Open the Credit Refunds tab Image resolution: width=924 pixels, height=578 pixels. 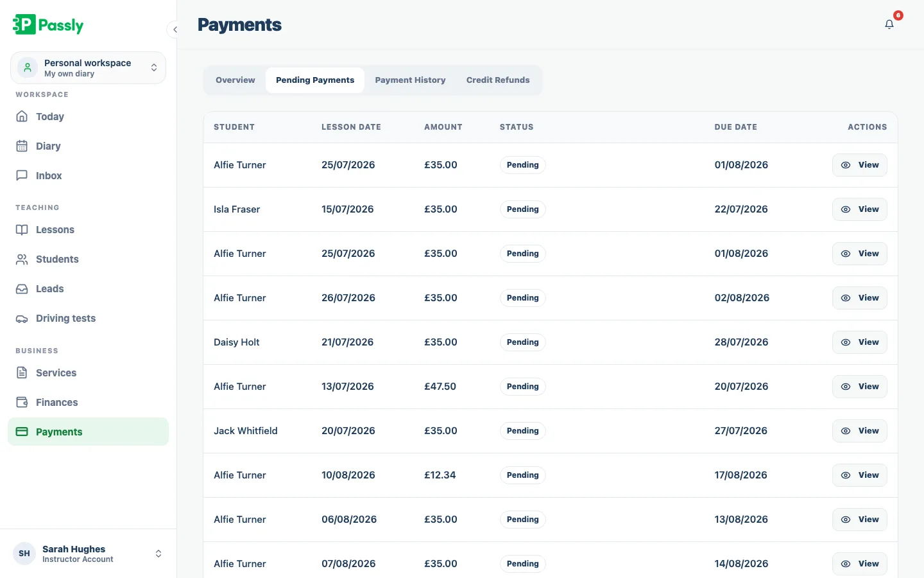[x=498, y=80]
